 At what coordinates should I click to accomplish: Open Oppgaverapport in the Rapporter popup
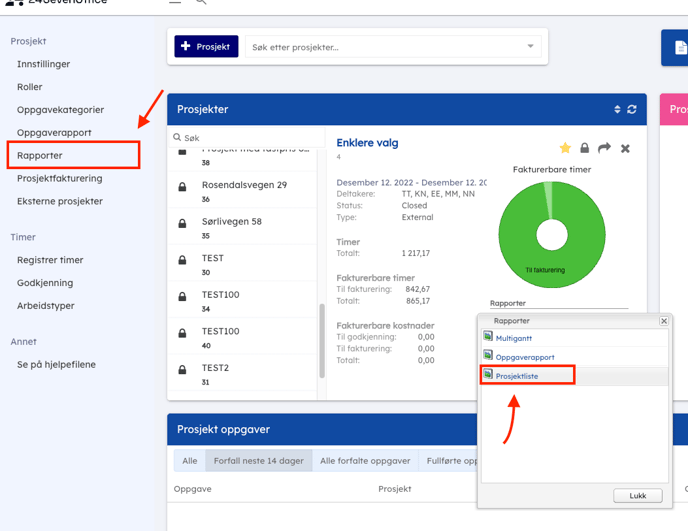coord(525,357)
